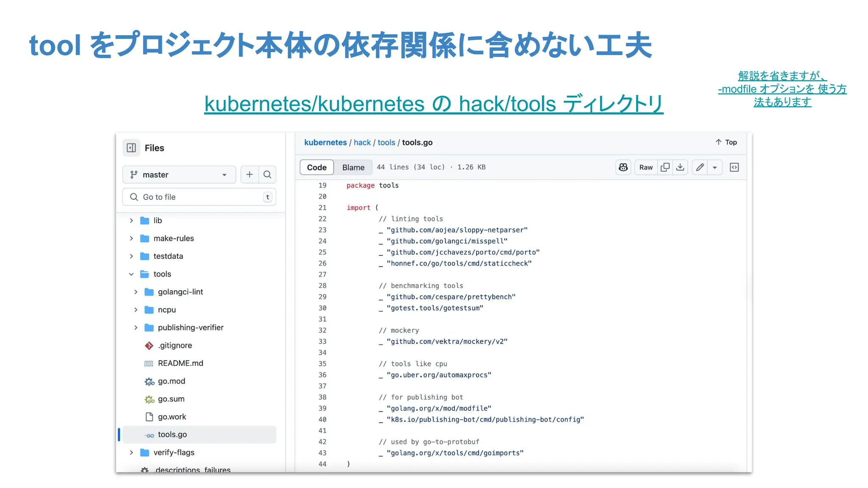Viewport: 868px width, 488px height.
Task: Open the -modfile option note link
Action: [782, 89]
